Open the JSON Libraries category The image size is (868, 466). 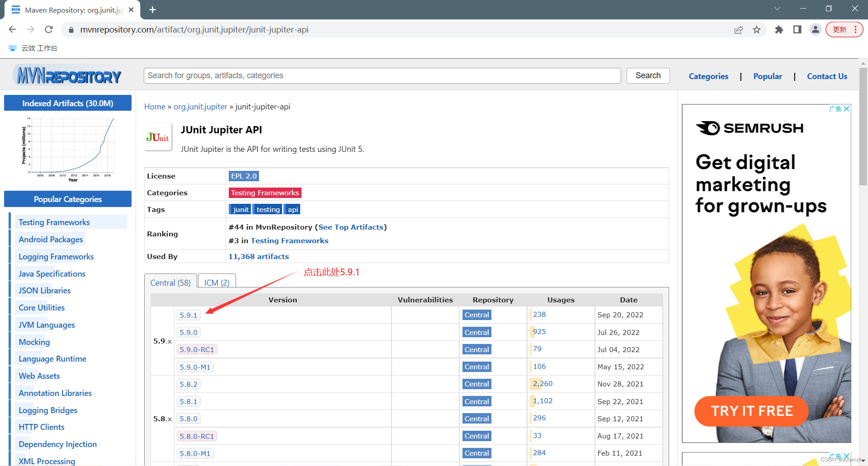click(x=45, y=290)
